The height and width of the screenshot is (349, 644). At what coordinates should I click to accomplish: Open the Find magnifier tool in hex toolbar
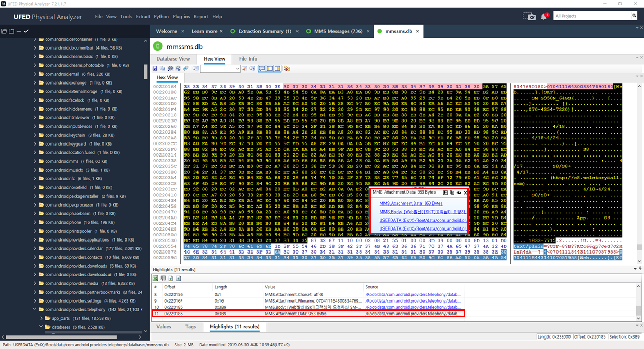coord(170,68)
